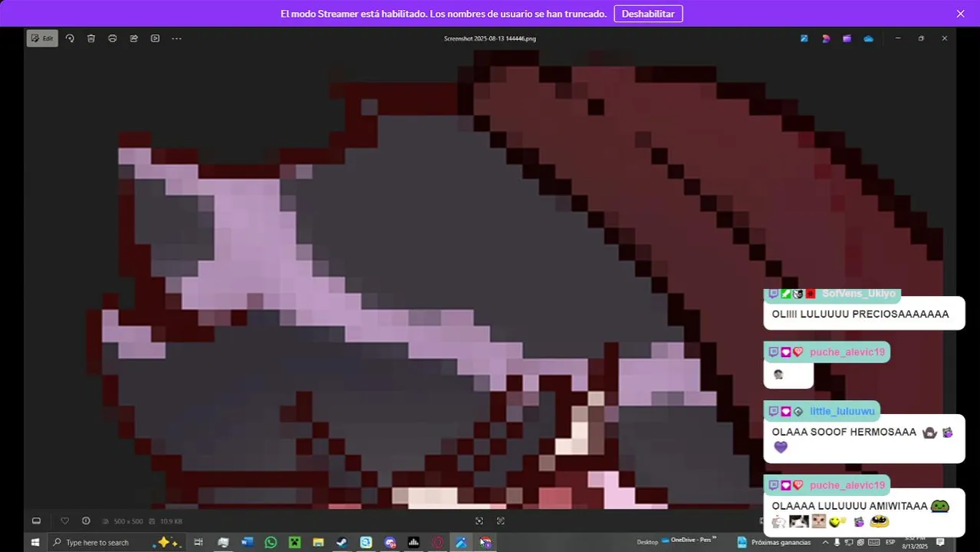The height and width of the screenshot is (552, 980).
Task: Open File Explorer from the taskbar
Action: click(318, 542)
